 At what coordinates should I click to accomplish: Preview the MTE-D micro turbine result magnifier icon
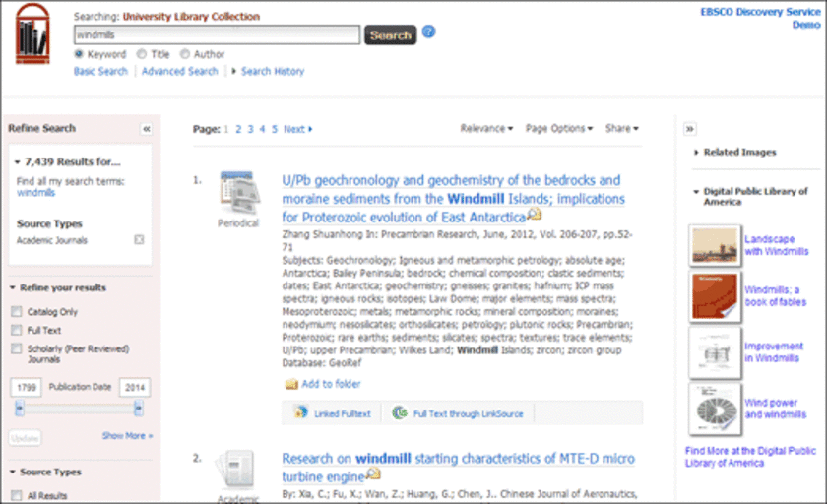(x=373, y=473)
